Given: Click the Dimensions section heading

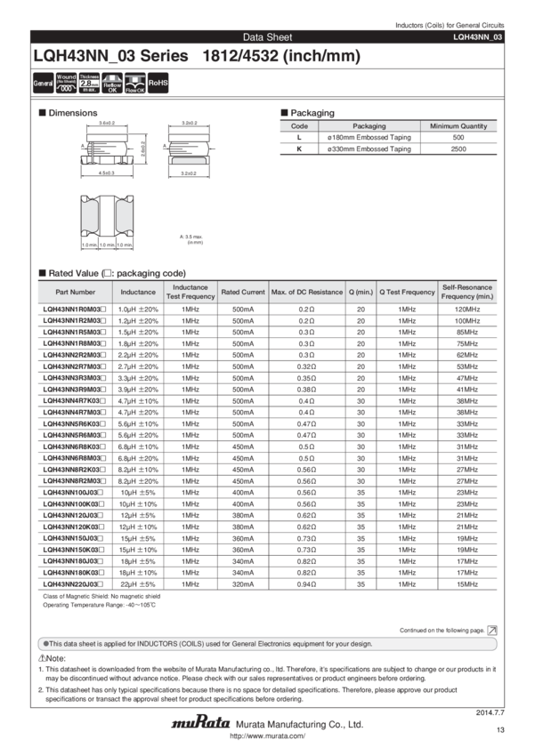Looking at the screenshot, I should pyautogui.click(x=68, y=113).
